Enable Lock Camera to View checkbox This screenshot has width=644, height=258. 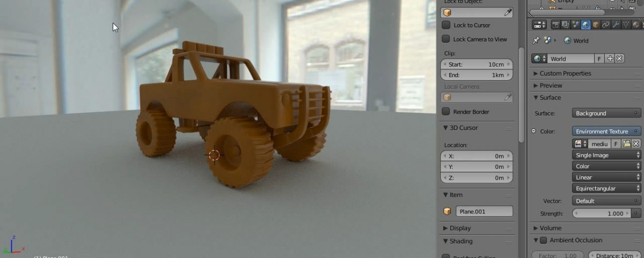coord(446,39)
